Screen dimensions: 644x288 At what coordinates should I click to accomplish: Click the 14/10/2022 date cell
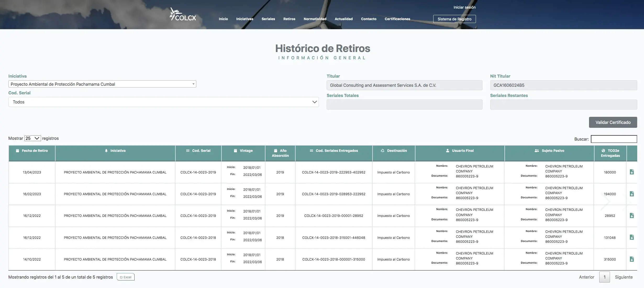(32, 259)
